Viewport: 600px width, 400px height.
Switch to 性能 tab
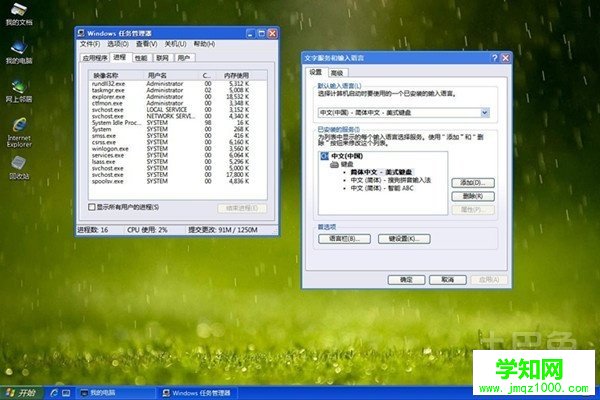click(x=141, y=58)
